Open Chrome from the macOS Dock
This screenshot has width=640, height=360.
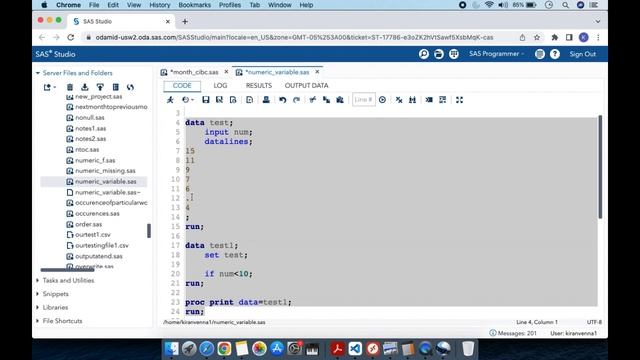(x=224, y=349)
